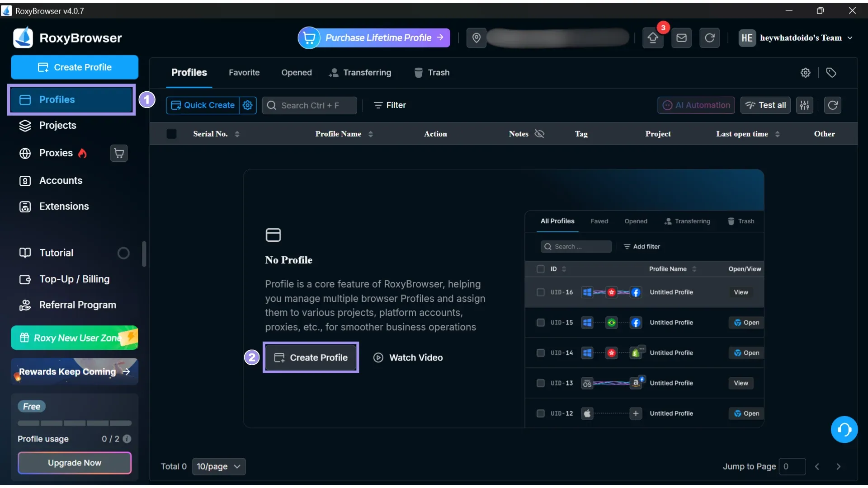Viewport: 868px width, 488px height.
Task: Click the Quick Create button
Action: click(x=203, y=105)
